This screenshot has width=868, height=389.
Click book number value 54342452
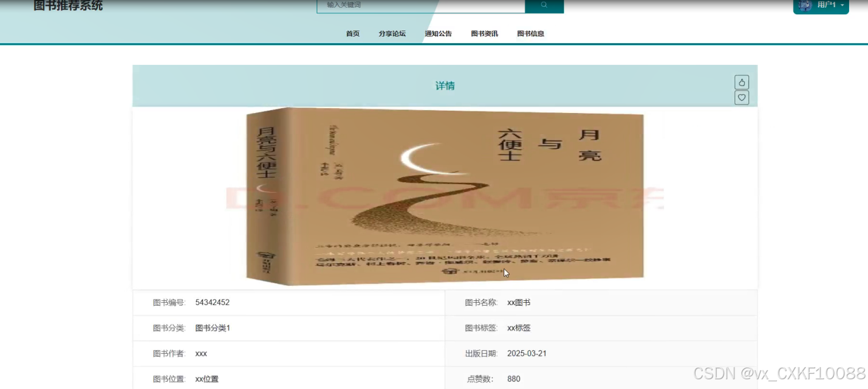tap(213, 303)
